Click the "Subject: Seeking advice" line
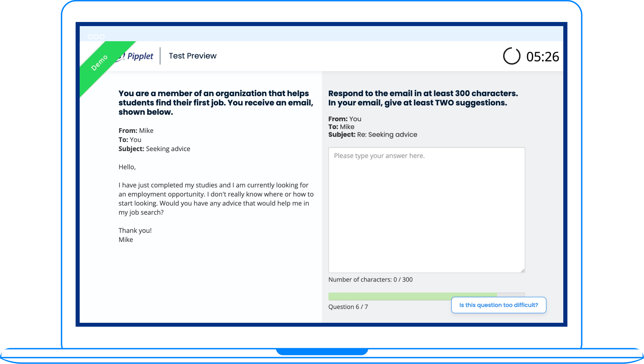This screenshot has width=644, height=364. click(x=154, y=149)
